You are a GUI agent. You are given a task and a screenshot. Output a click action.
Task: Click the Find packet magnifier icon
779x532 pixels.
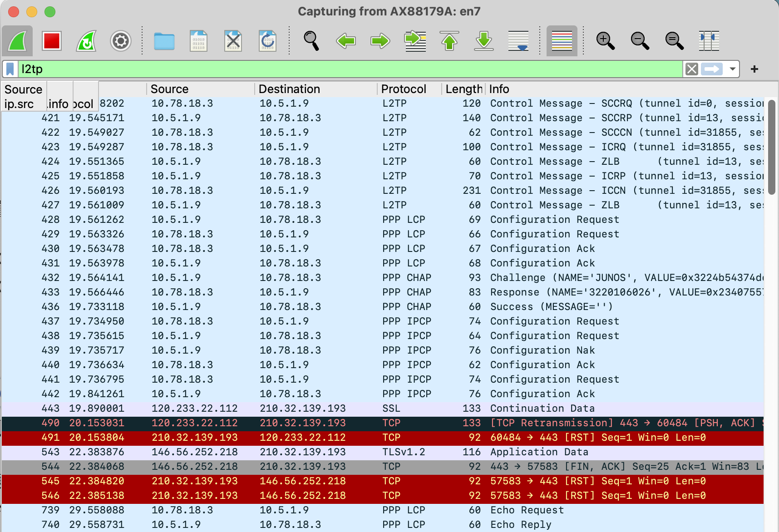click(x=311, y=41)
